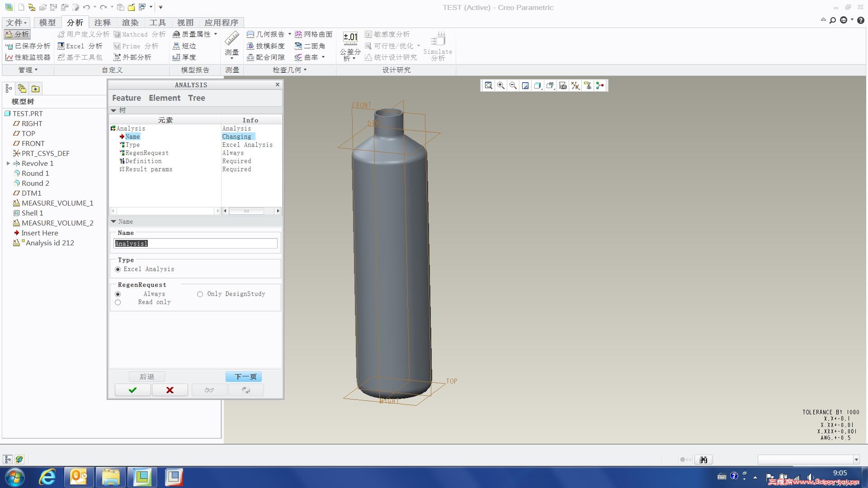Image resolution: width=868 pixels, height=488 pixels.
Task: Click the 性能监视器 (performance monitor) item
Action: click(28, 57)
